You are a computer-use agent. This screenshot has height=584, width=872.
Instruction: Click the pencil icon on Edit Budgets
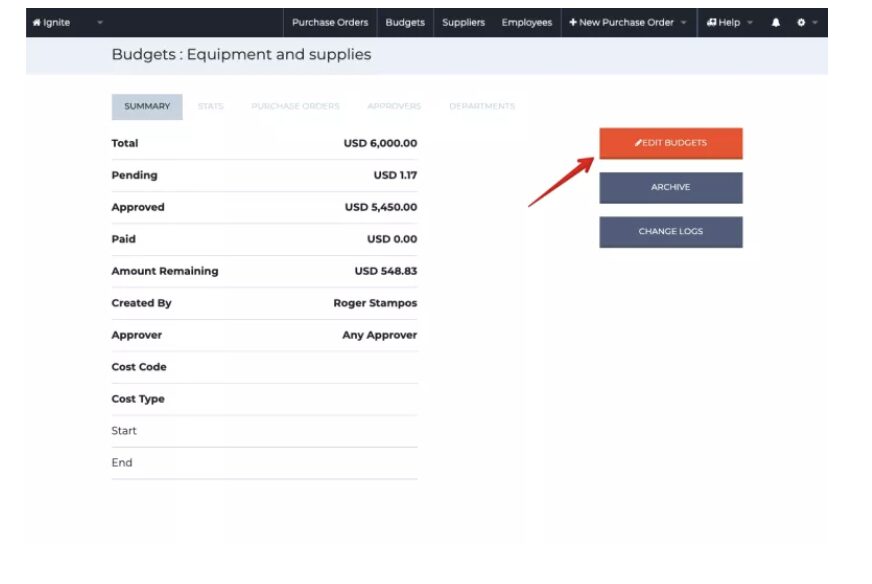point(639,143)
